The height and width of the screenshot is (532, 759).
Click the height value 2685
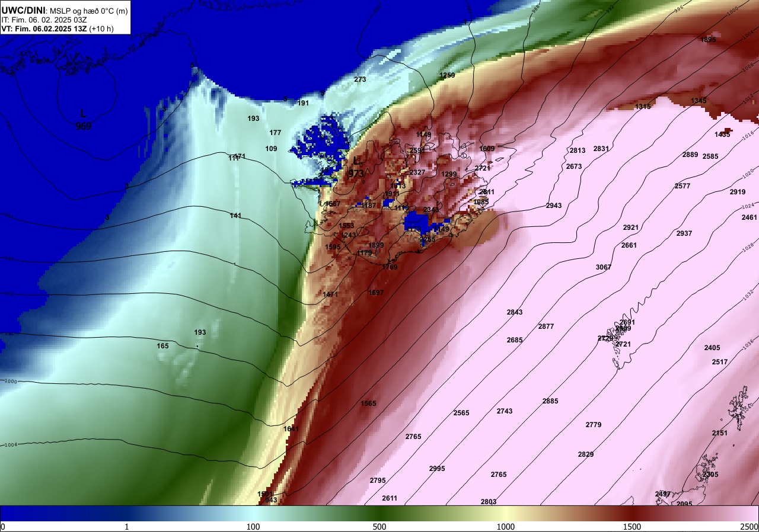(515, 340)
